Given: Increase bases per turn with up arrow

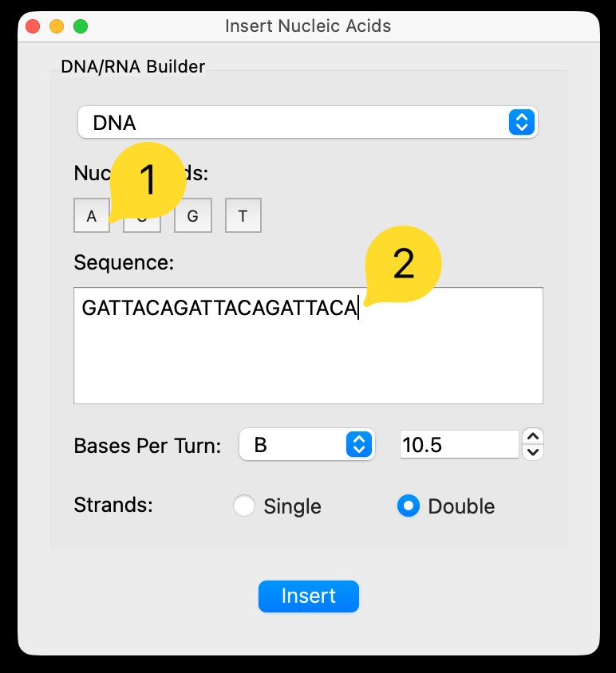Looking at the screenshot, I should click(534, 436).
